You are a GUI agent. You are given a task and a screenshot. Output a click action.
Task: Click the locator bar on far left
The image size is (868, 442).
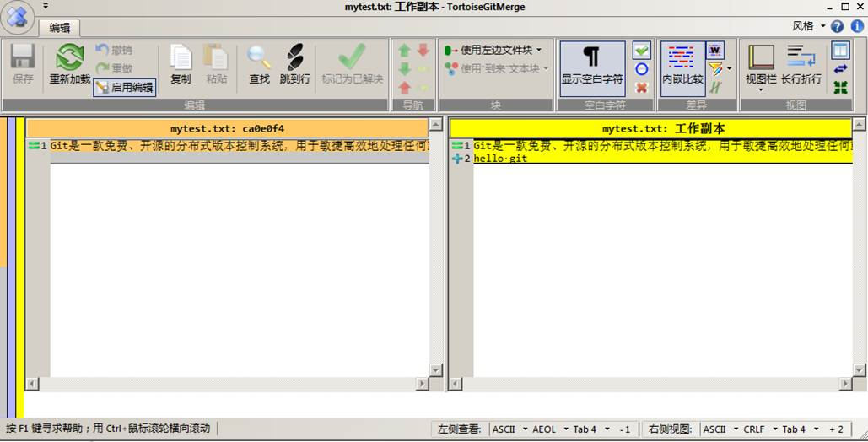(x=12, y=266)
